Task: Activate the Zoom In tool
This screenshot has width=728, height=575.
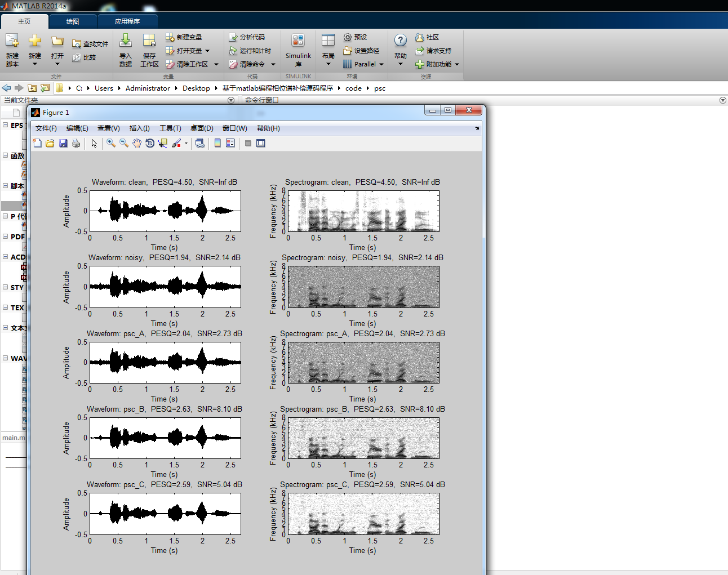Action: coord(111,143)
